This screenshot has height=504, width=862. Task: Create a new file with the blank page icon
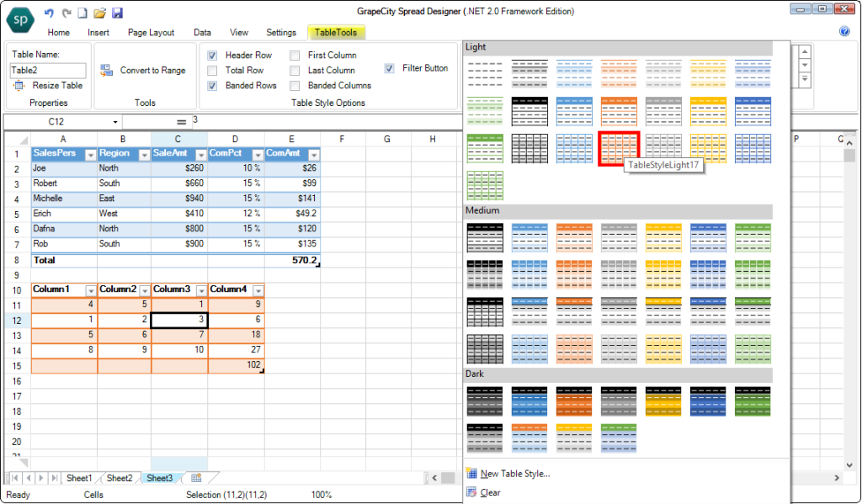[x=82, y=13]
